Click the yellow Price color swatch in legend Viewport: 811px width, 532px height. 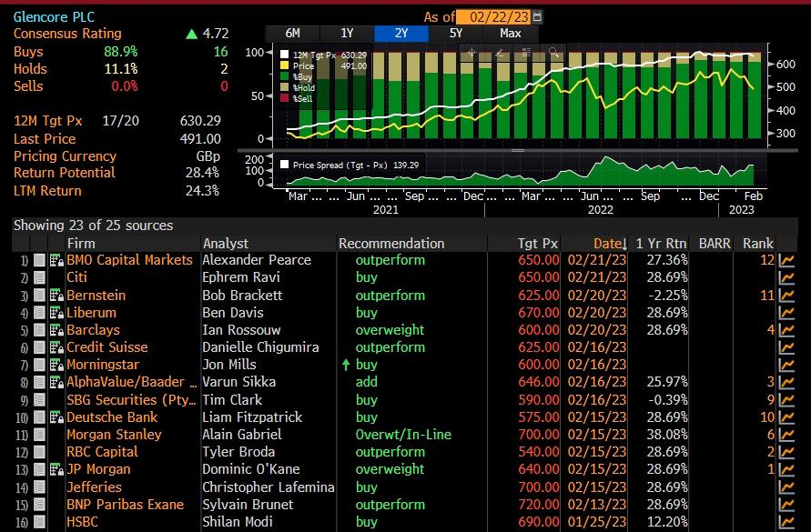tap(284, 65)
